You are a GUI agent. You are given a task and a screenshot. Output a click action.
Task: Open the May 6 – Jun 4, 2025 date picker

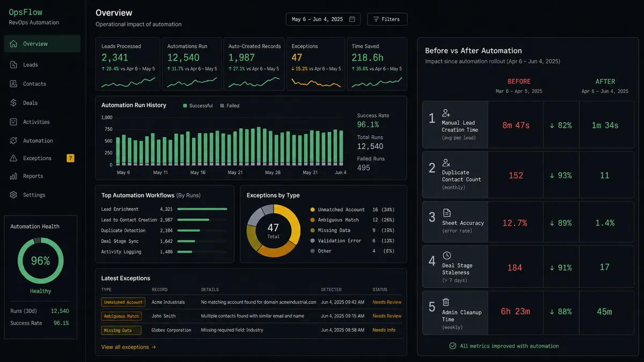(x=323, y=19)
